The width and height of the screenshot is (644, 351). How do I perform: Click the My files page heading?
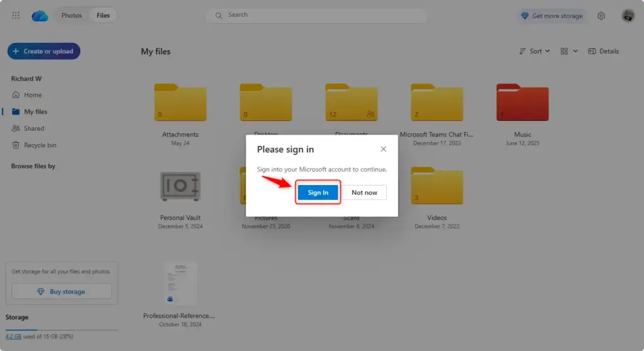[156, 52]
